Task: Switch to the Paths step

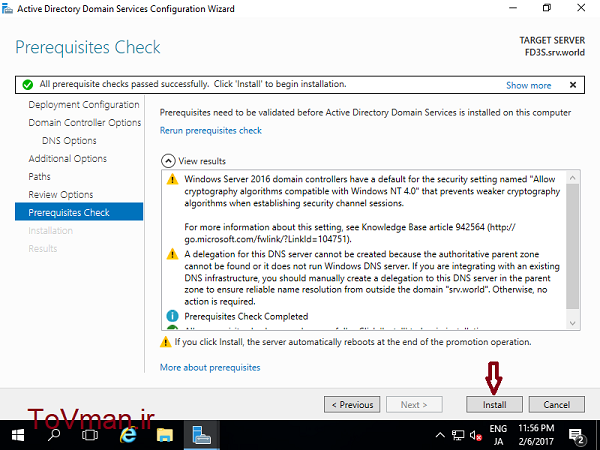Action: pyautogui.click(x=39, y=176)
